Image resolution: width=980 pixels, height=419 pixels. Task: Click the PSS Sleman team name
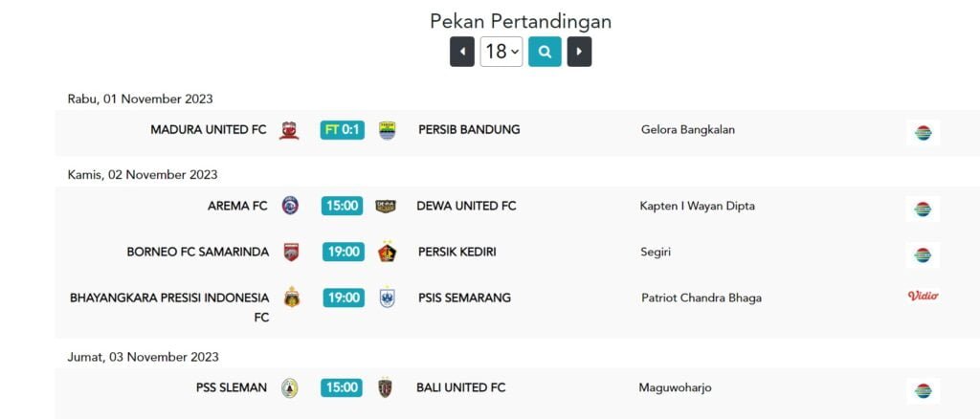(233, 387)
